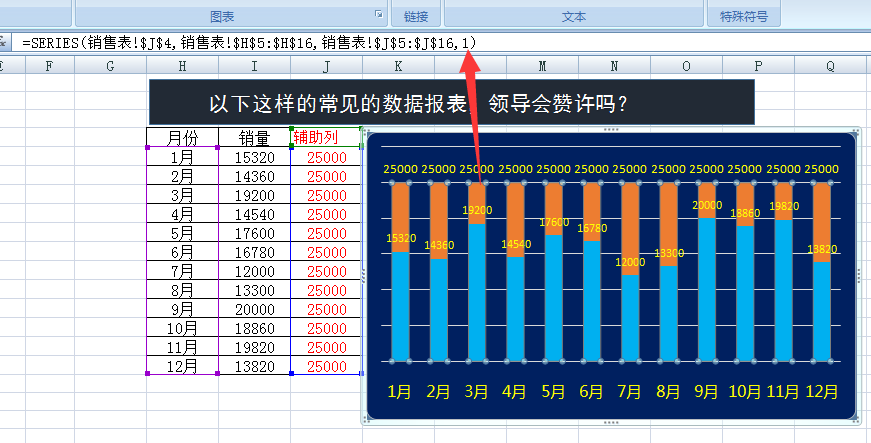Select the 25000 data label above 1月 bar
The width and height of the screenshot is (871, 443).
pyautogui.click(x=401, y=169)
